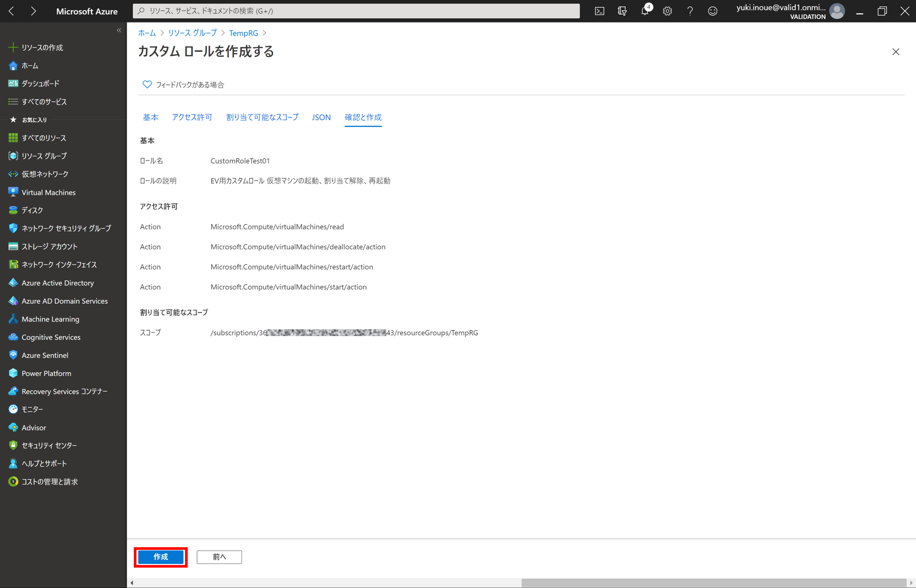This screenshot has width=916, height=588.
Task: Click the TempRG breadcrumb link
Action: click(244, 33)
